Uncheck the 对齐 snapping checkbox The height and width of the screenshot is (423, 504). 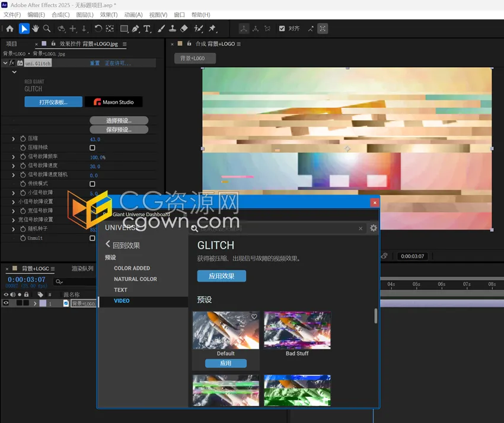[282, 28]
